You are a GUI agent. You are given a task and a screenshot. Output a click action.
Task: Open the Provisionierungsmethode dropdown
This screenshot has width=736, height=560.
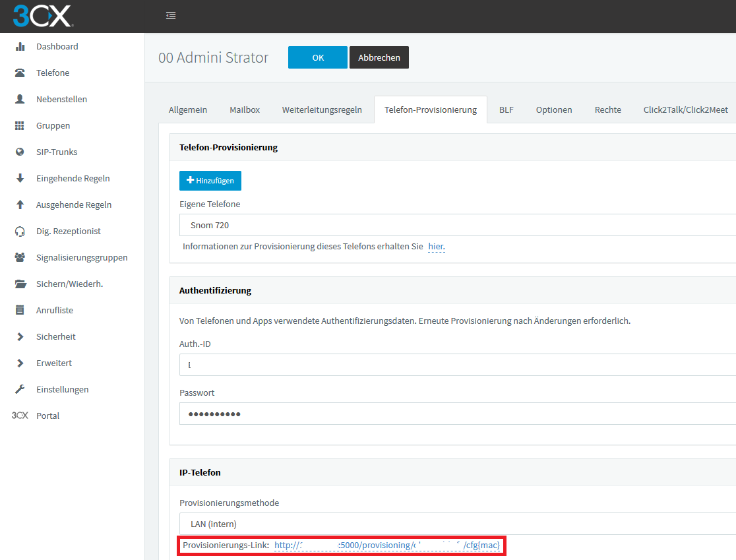456,524
